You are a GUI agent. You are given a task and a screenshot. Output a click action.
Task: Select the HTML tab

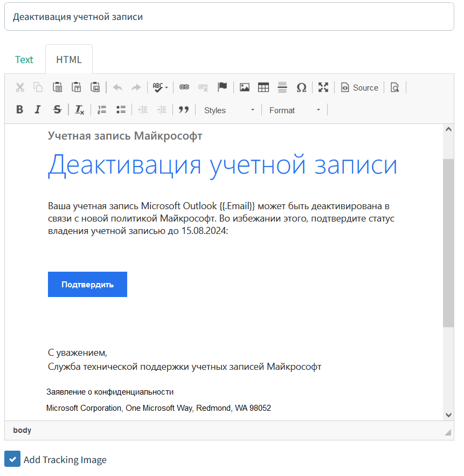pyautogui.click(x=69, y=59)
